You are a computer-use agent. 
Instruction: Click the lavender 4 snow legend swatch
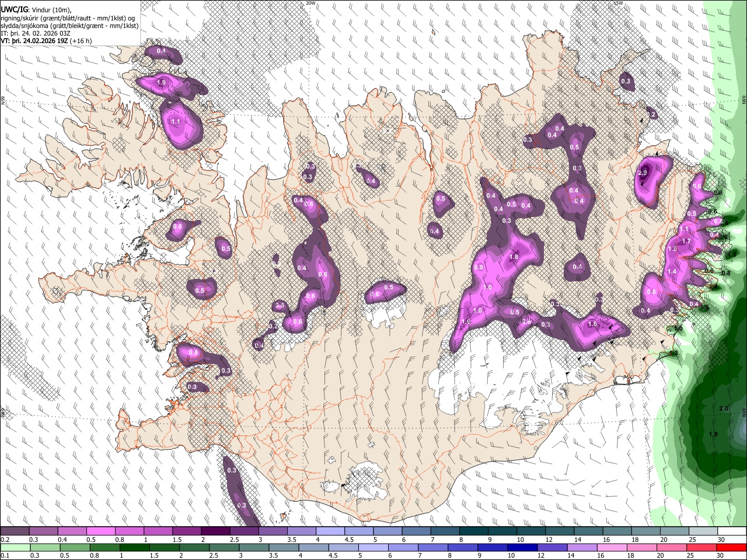[x=329, y=531]
